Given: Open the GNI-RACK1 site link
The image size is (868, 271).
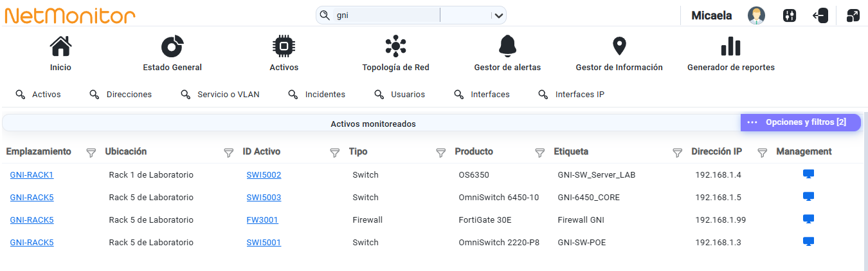Looking at the screenshot, I should coord(32,175).
